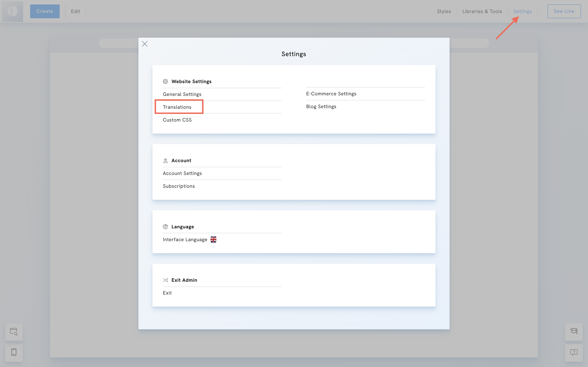Open Libraries & Tools from the top bar

pyautogui.click(x=482, y=11)
